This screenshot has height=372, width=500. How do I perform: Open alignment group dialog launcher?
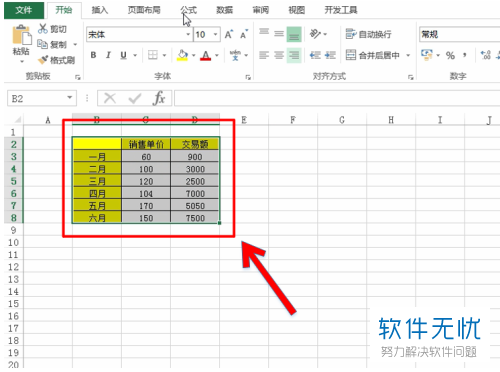410,77
